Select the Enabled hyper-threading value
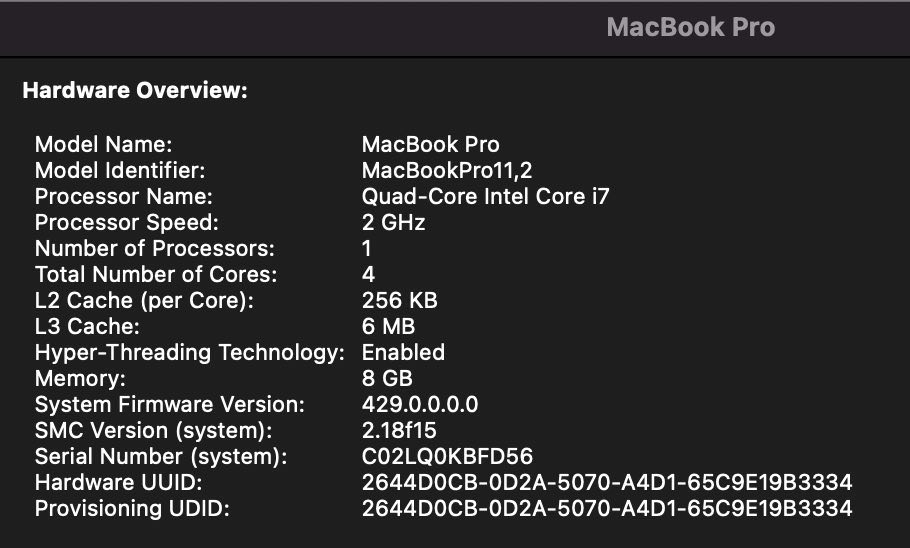 (403, 353)
